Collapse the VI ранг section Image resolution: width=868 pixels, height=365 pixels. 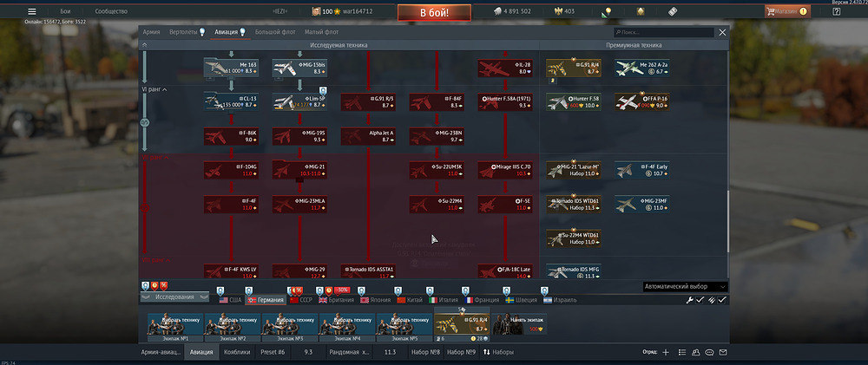(x=155, y=89)
